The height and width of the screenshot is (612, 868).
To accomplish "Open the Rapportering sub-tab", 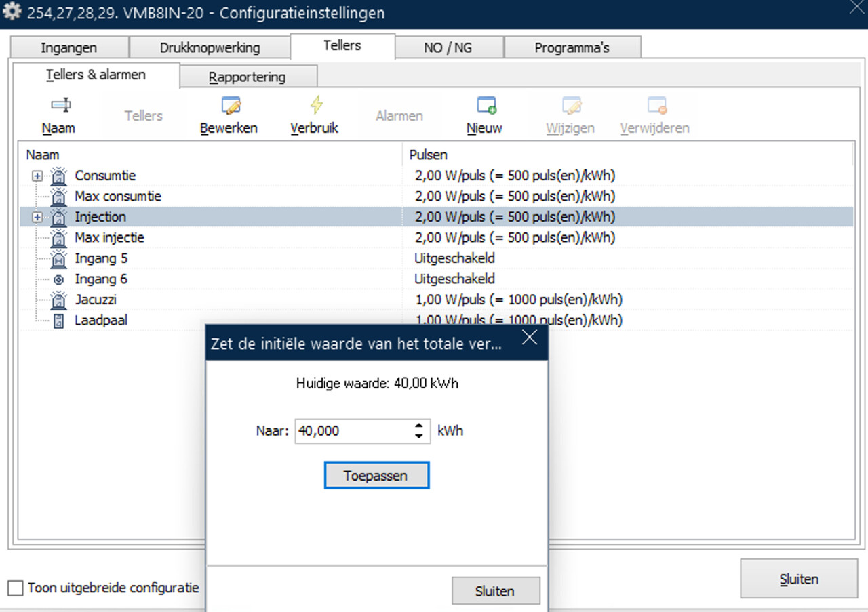I will [247, 77].
